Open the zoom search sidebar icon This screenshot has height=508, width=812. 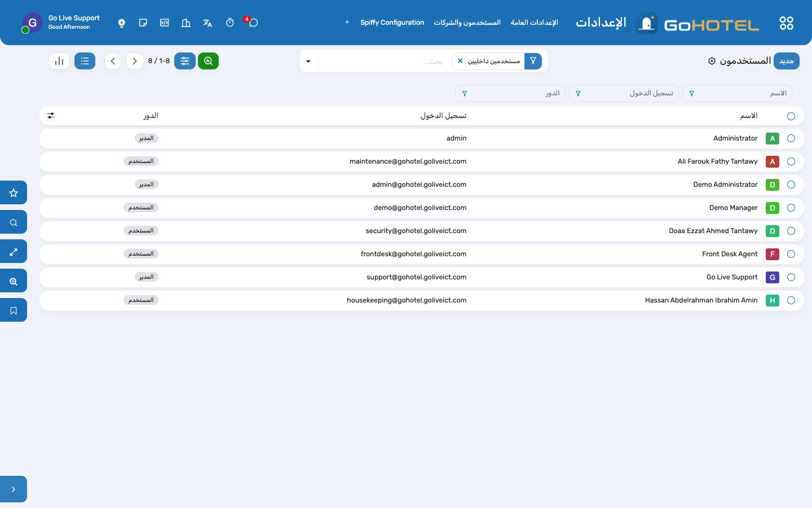pos(14,281)
